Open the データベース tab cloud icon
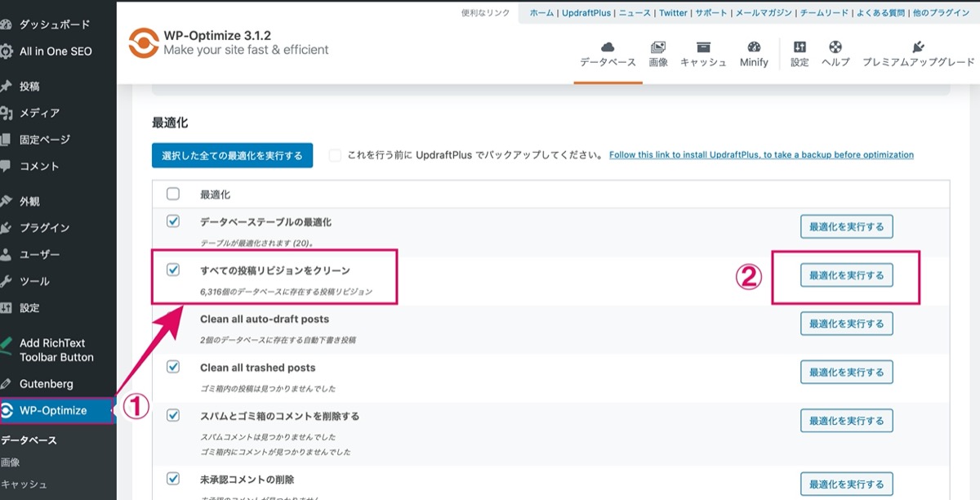This screenshot has height=500, width=980. pyautogui.click(x=608, y=47)
